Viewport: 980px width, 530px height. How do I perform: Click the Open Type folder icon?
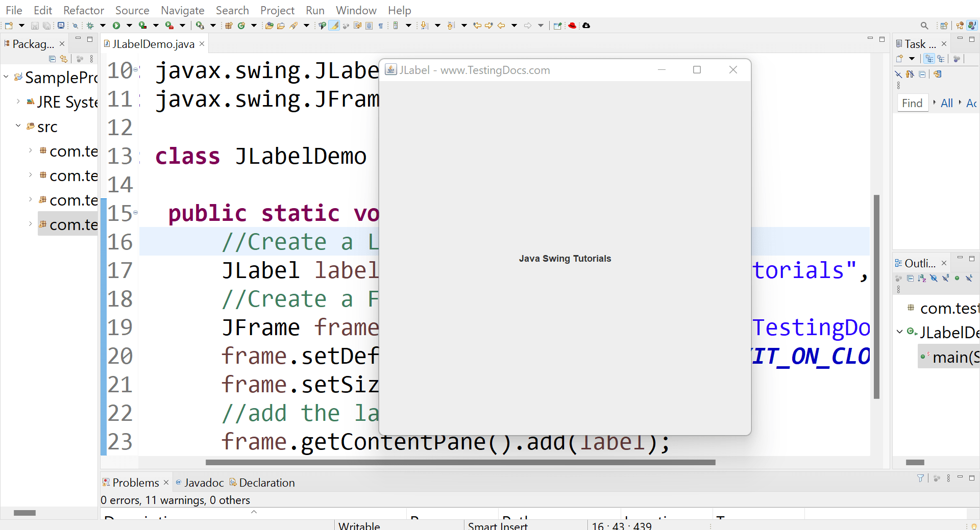269,26
